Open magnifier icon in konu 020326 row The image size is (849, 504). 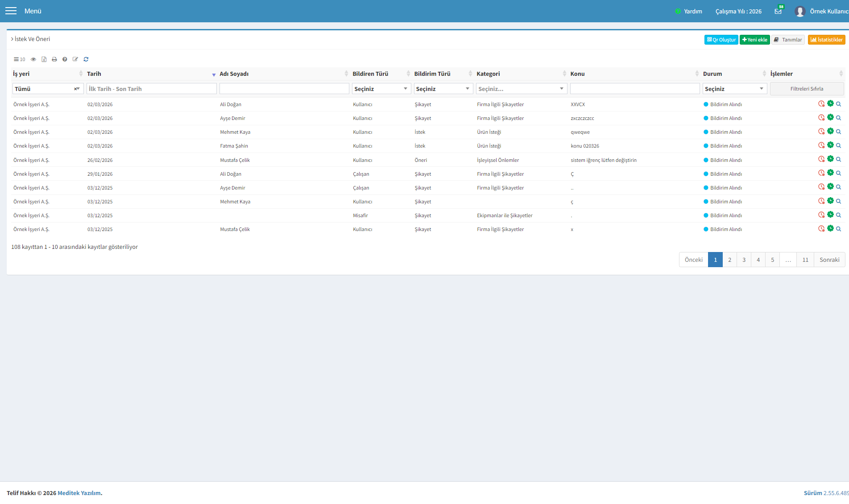point(839,145)
